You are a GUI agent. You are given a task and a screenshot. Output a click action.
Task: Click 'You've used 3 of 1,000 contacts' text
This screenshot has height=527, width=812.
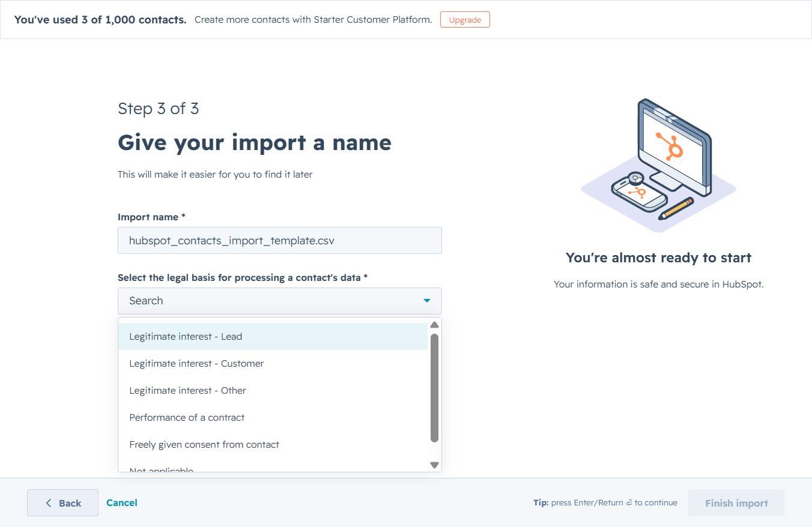[100, 20]
